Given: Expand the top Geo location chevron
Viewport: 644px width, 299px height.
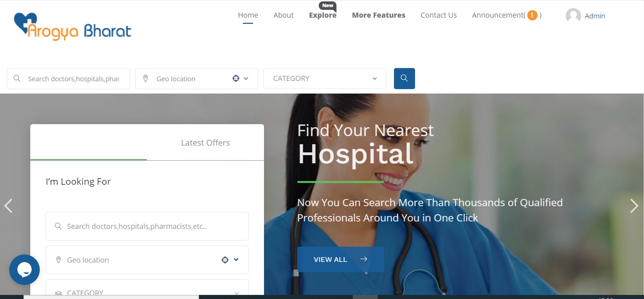Looking at the screenshot, I should [x=246, y=79].
